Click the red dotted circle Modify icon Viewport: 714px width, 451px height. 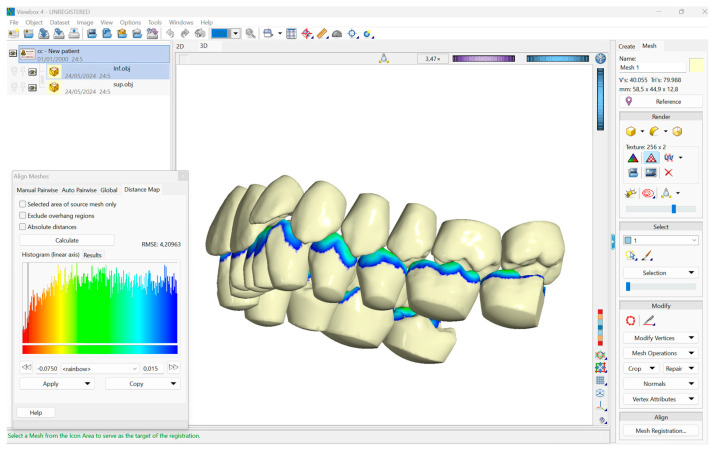(x=631, y=321)
